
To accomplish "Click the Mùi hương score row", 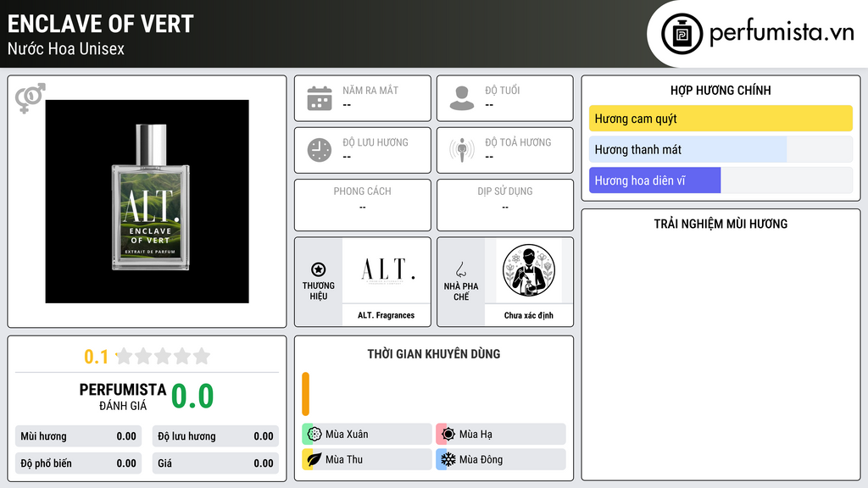I will [78, 436].
